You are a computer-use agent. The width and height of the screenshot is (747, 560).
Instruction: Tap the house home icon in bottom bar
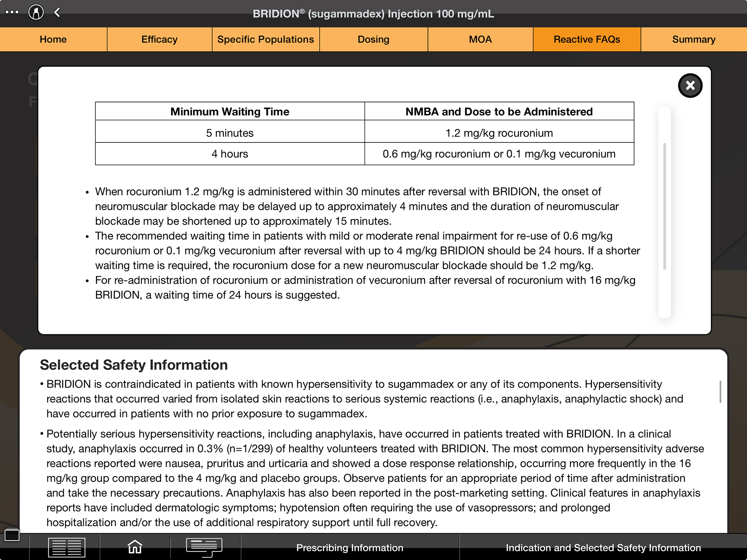tap(135, 547)
